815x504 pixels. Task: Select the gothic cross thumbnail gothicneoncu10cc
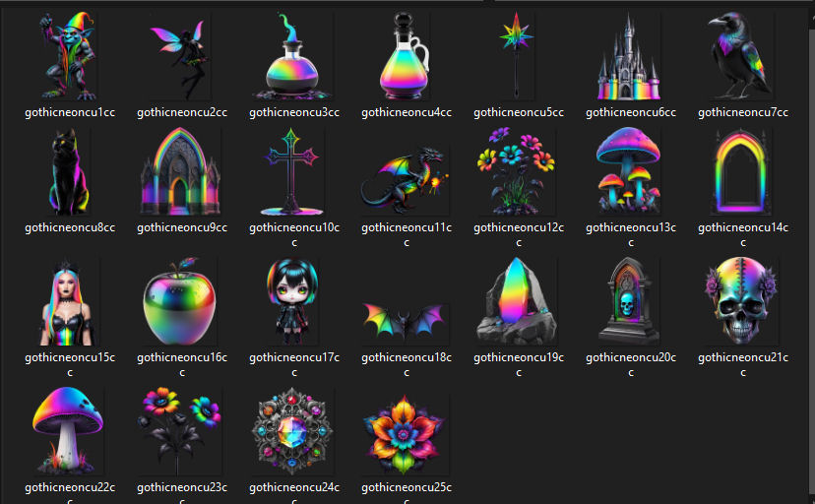(292, 171)
